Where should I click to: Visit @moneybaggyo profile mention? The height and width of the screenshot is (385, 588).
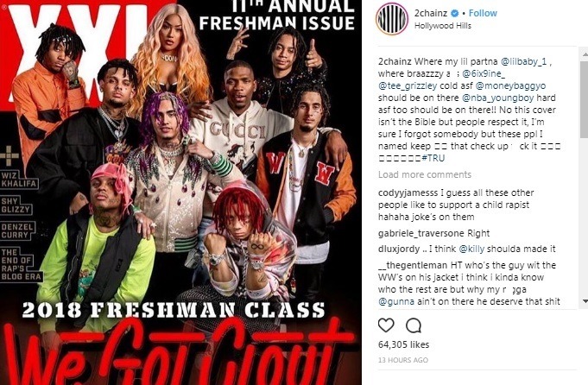pos(510,85)
